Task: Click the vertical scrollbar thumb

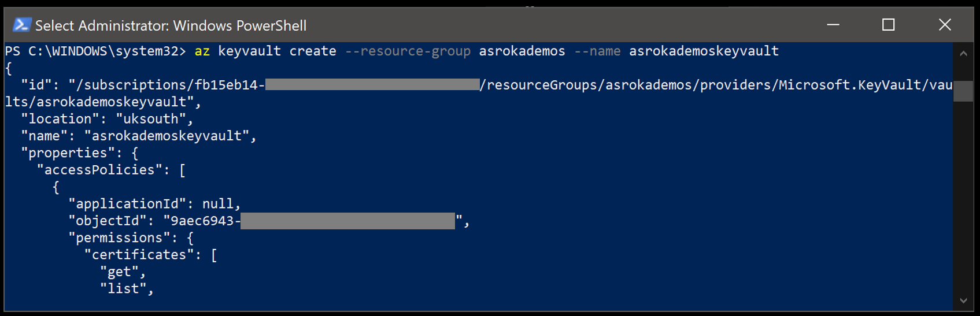Action: point(963,91)
